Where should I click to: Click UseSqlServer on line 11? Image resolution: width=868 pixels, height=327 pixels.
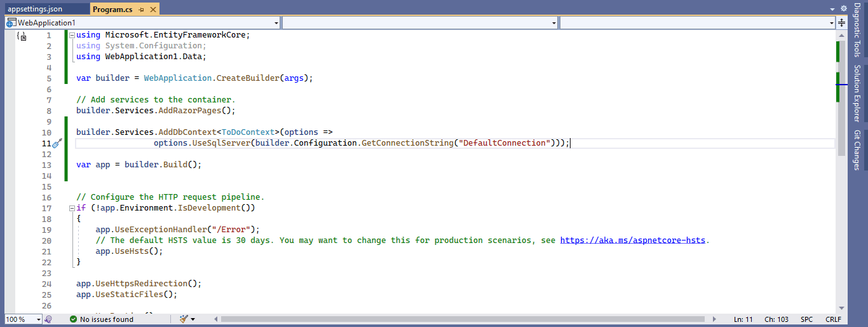pos(221,143)
